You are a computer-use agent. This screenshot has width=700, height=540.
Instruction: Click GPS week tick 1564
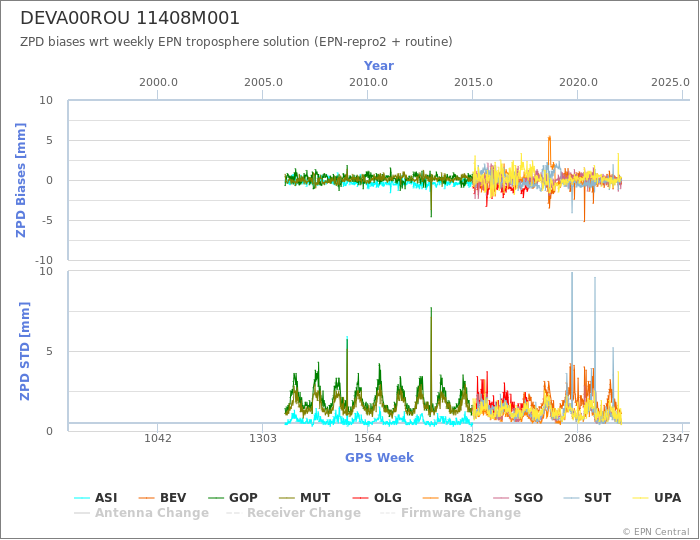[367, 439]
